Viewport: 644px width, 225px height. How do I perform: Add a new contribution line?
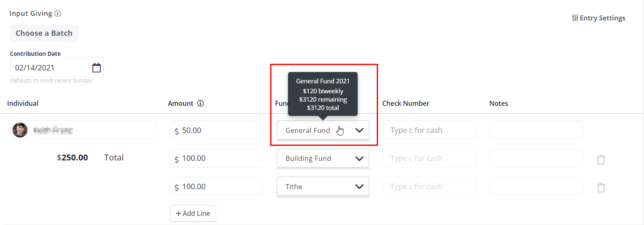(193, 213)
